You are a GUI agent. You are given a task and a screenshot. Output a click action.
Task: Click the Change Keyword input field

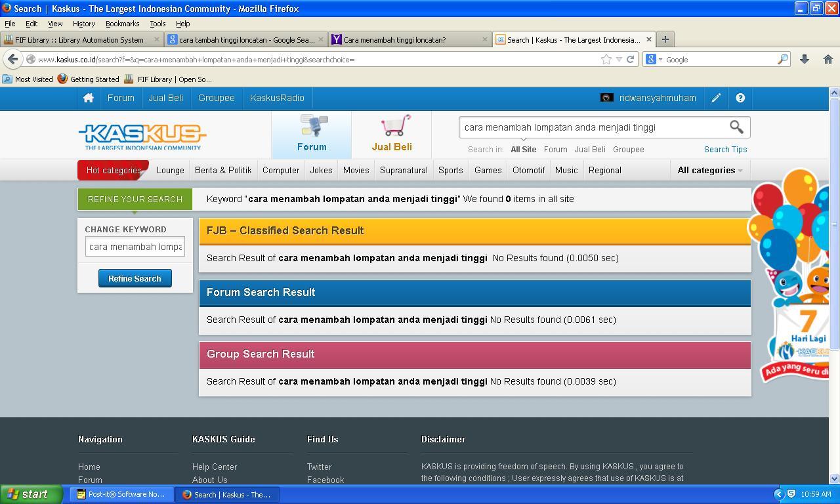pos(135,247)
